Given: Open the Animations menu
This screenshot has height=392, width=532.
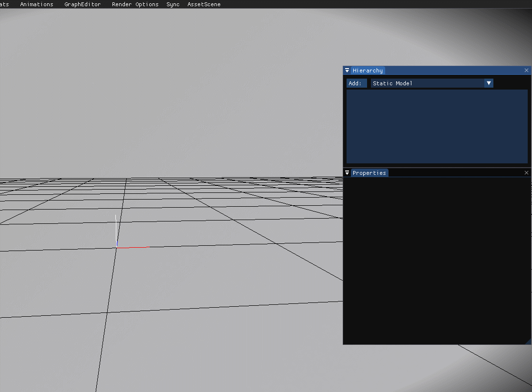Looking at the screenshot, I should pyautogui.click(x=37, y=4).
